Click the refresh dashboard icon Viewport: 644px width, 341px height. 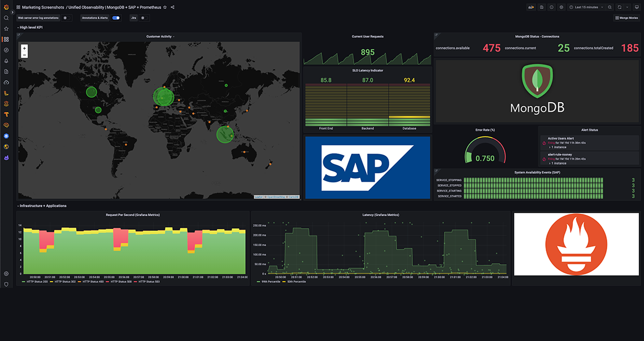click(x=620, y=7)
